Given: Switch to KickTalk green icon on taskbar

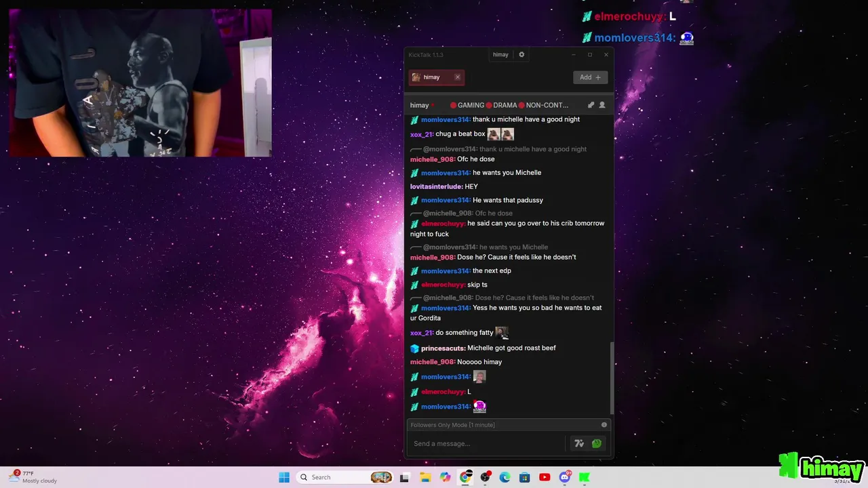Looking at the screenshot, I should pyautogui.click(x=584, y=477).
